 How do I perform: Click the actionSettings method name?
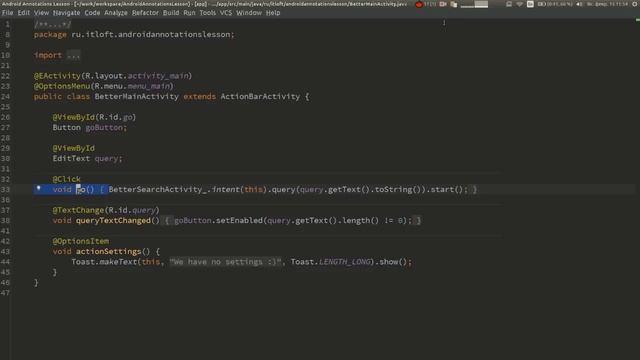(x=109, y=251)
